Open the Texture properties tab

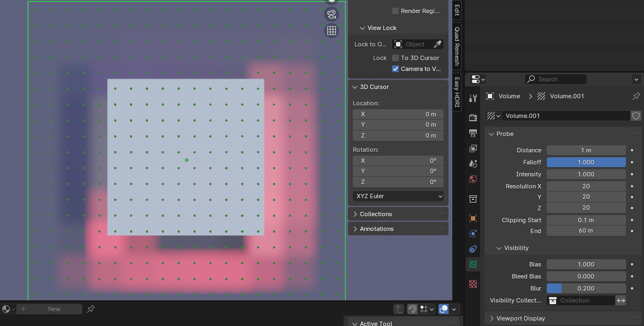tap(472, 284)
